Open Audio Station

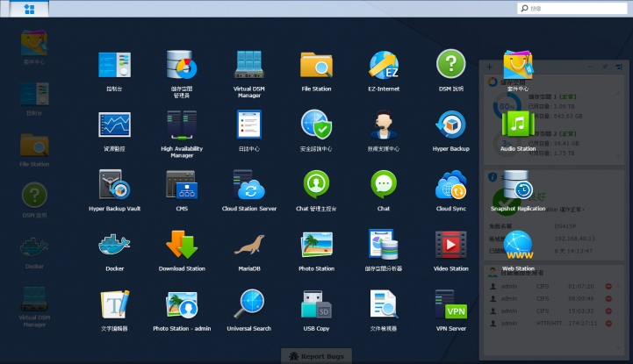point(518,125)
